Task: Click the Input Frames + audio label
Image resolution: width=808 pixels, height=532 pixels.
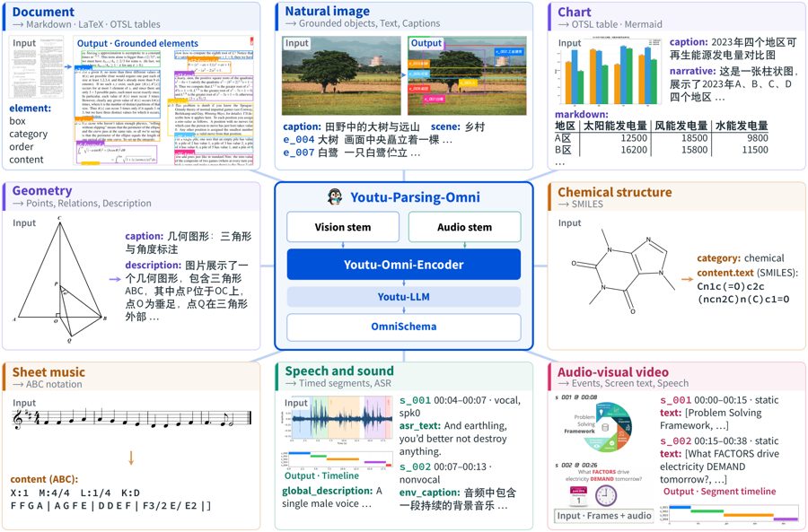Action: coord(604,516)
